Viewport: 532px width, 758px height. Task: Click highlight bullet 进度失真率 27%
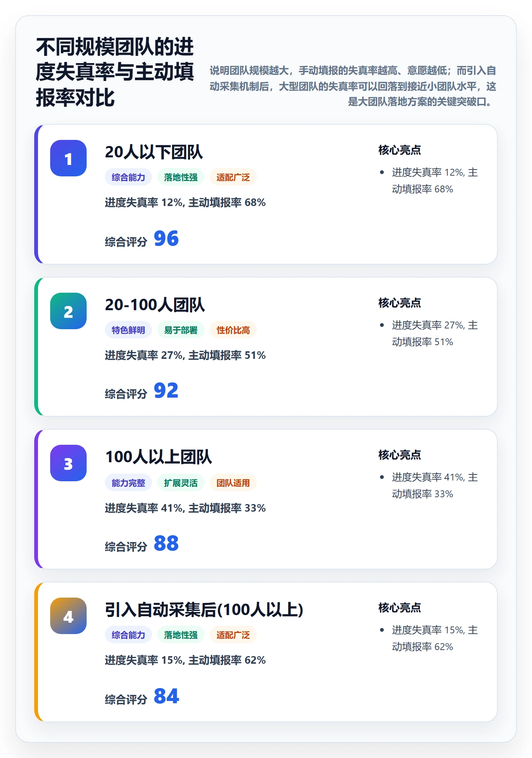(x=435, y=333)
